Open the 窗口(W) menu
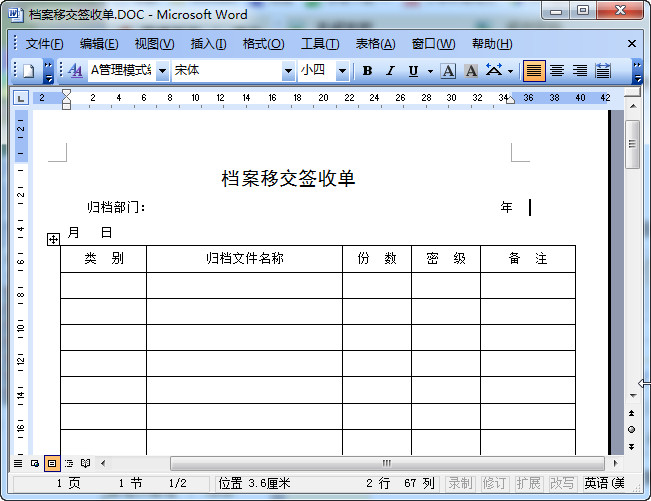Screen dimensions: 651x501 [433, 44]
